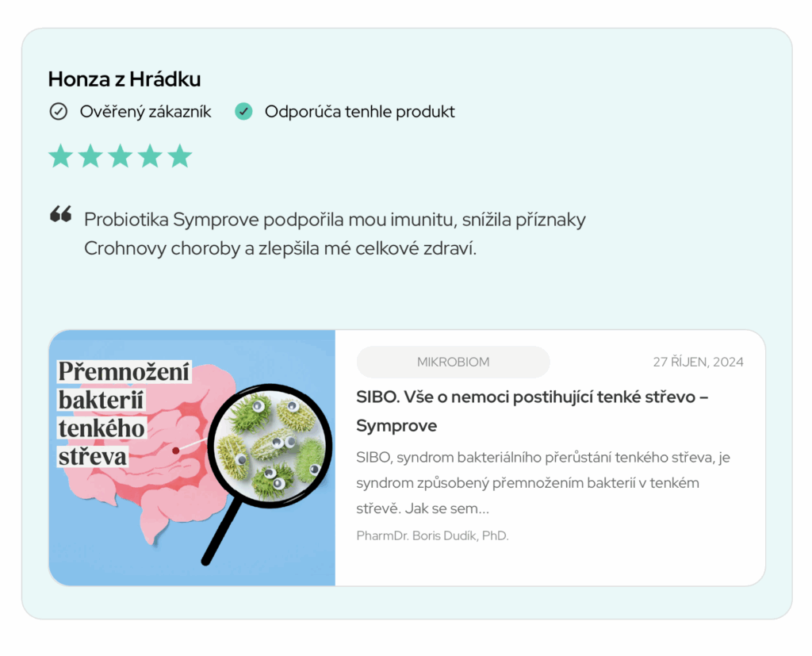Expand the review by Honza z Hrádku
Screen dimensions: 812x656
click(124, 79)
